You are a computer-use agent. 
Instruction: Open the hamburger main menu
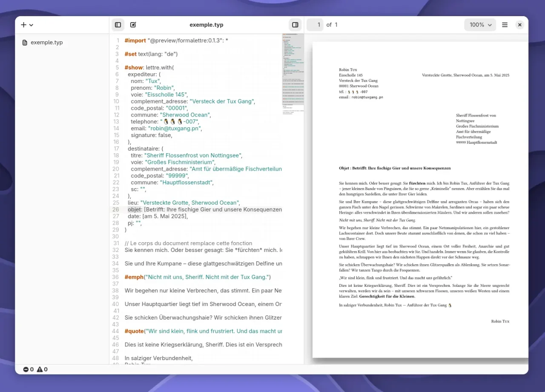point(505,25)
